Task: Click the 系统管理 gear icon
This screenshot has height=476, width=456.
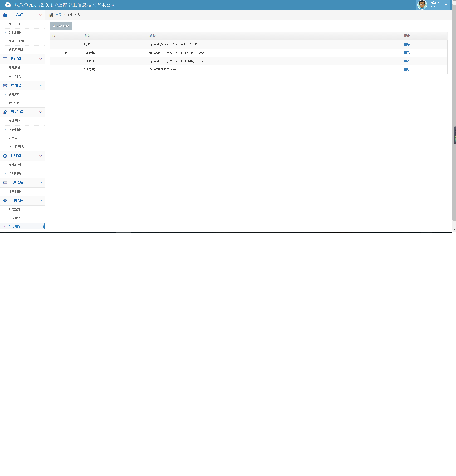Action: point(5,201)
